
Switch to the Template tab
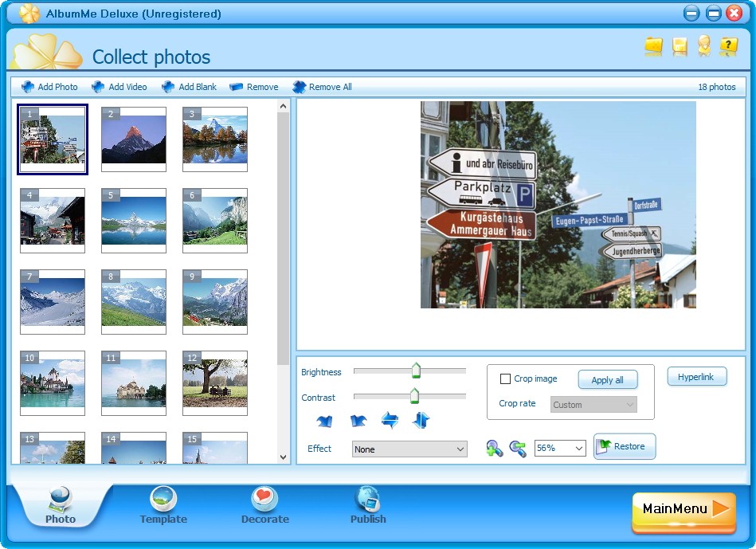(163, 506)
